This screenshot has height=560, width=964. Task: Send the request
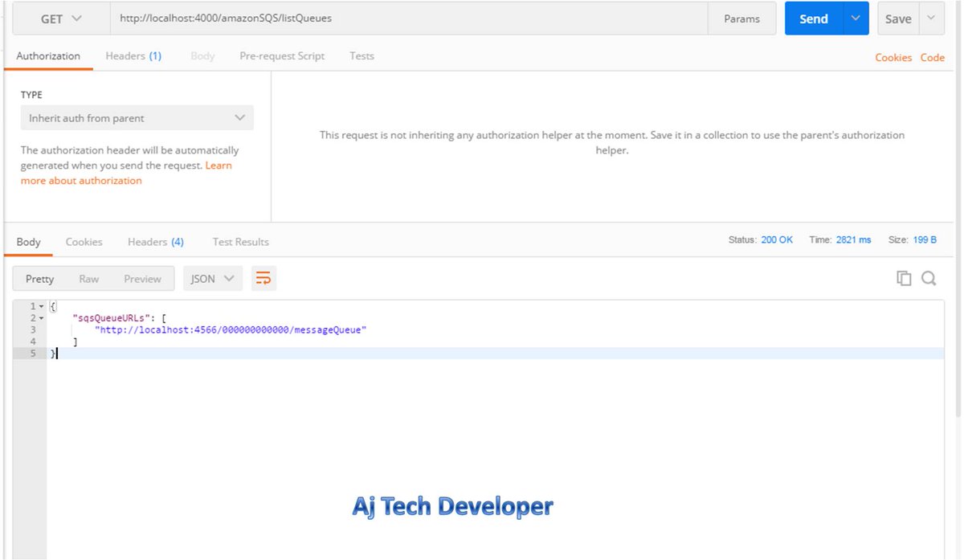click(x=814, y=18)
